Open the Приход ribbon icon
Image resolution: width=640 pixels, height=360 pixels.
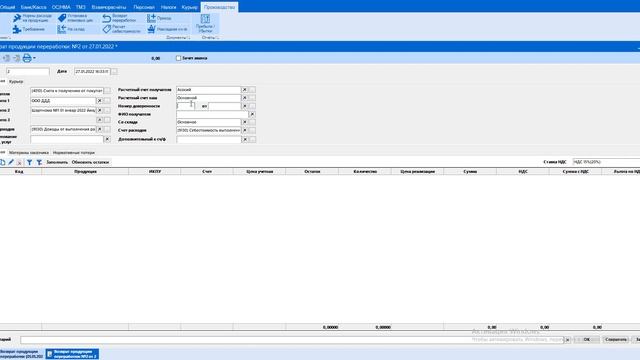pyautogui.click(x=151, y=18)
